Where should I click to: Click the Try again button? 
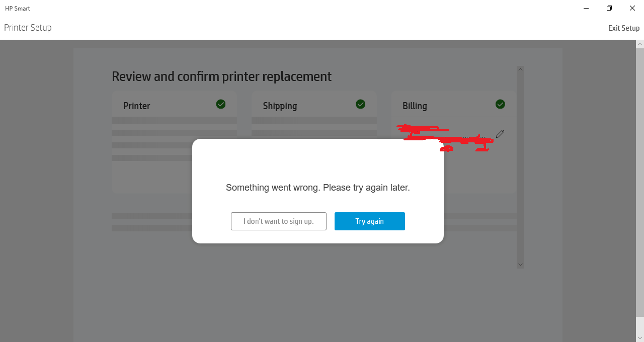pyautogui.click(x=369, y=221)
